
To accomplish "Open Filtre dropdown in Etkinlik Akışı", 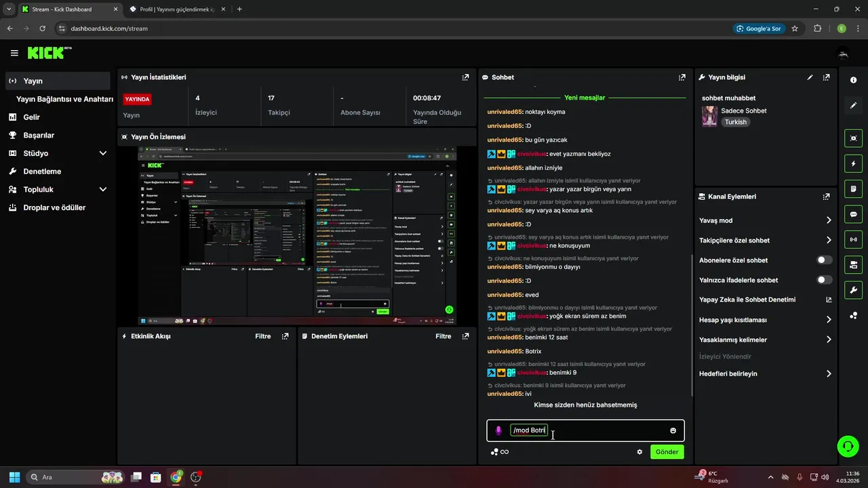I will (x=263, y=336).
